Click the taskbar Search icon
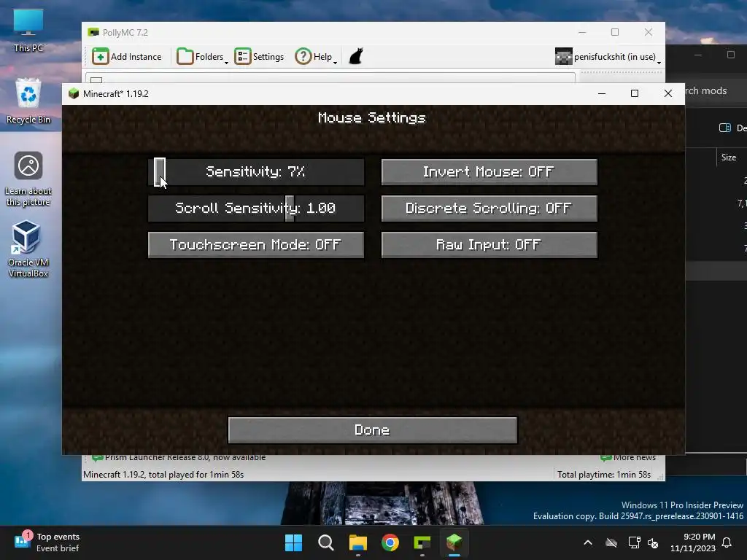The width and height of the screenshot is (747, 560). tap(326, 542)
